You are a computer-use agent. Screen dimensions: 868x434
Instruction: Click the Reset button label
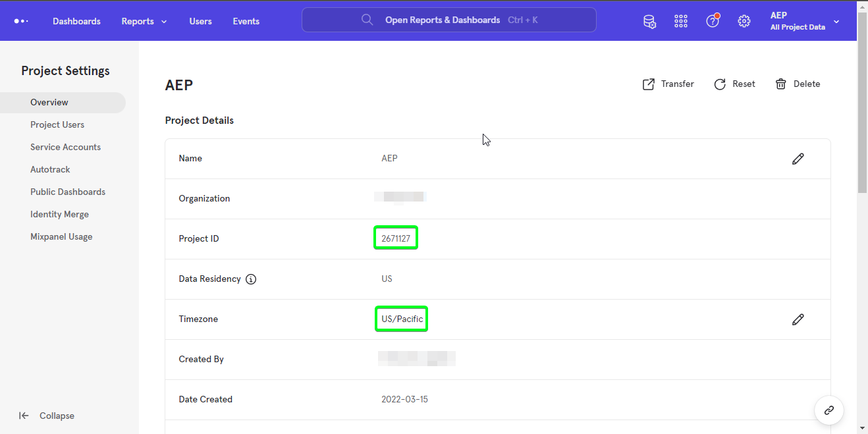pyautogui.click(x=744, y=84)
